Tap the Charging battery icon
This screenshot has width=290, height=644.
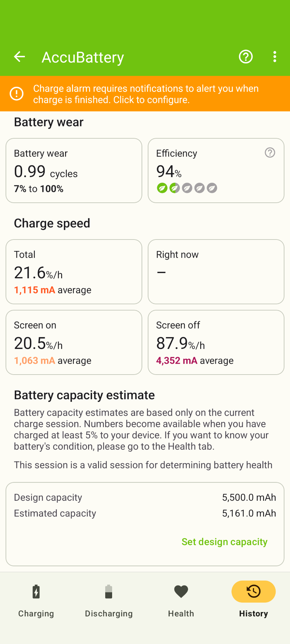pyautogui.click(x=36, y=592)
